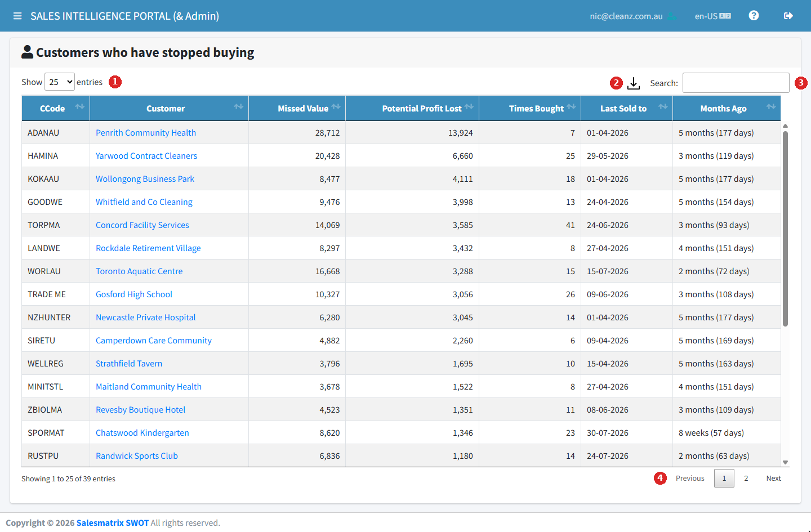View Rockdale Retirement Village customer

tap(148, 248)
